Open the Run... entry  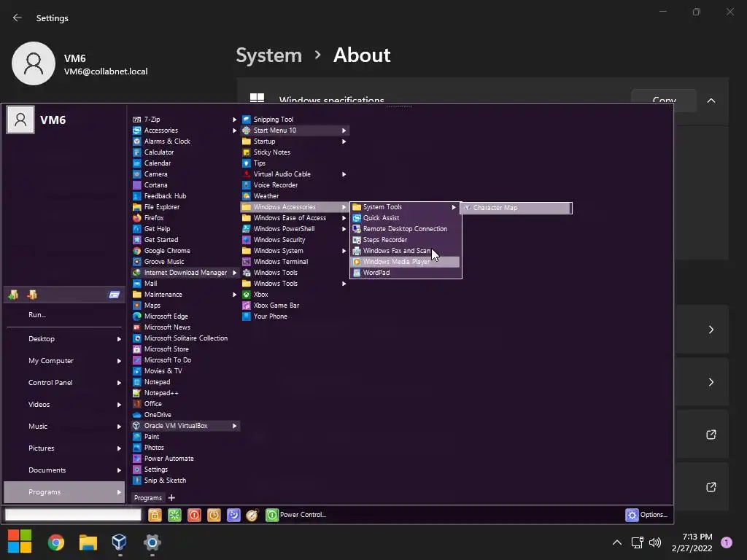coord(37,315)
